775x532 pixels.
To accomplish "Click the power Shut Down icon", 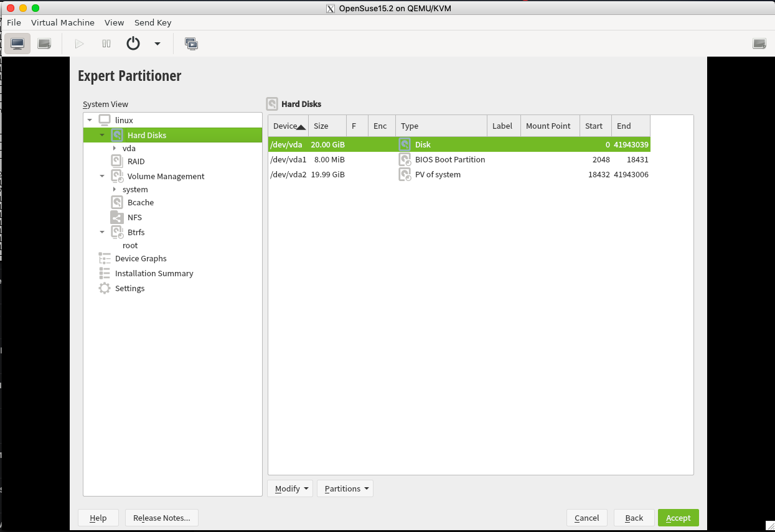I will pos(133,44).
